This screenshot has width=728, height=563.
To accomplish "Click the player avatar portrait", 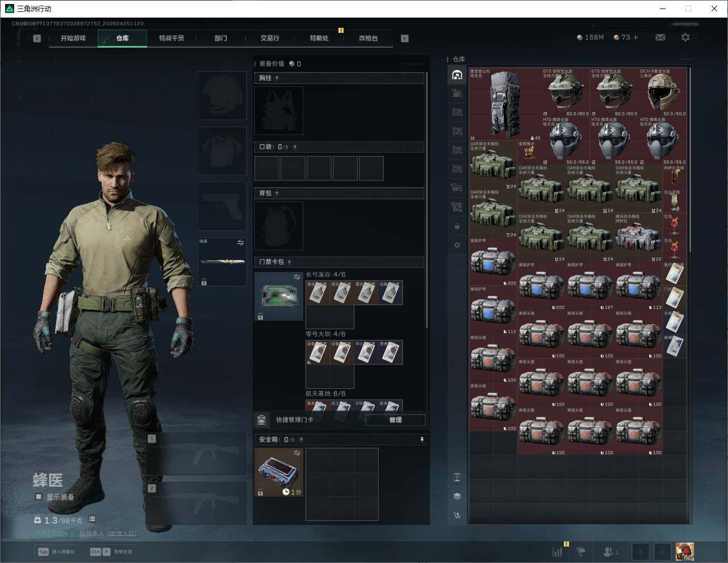I will click(685, 552).
